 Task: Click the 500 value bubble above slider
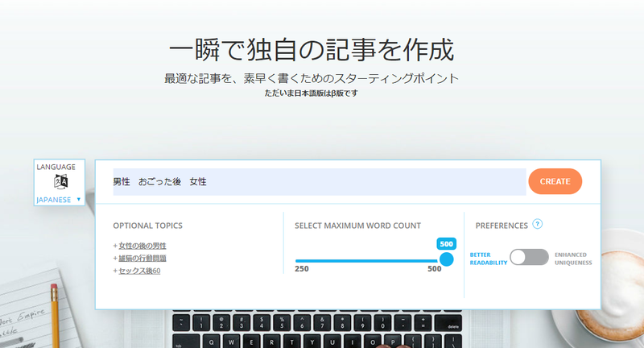click(447, 244)
